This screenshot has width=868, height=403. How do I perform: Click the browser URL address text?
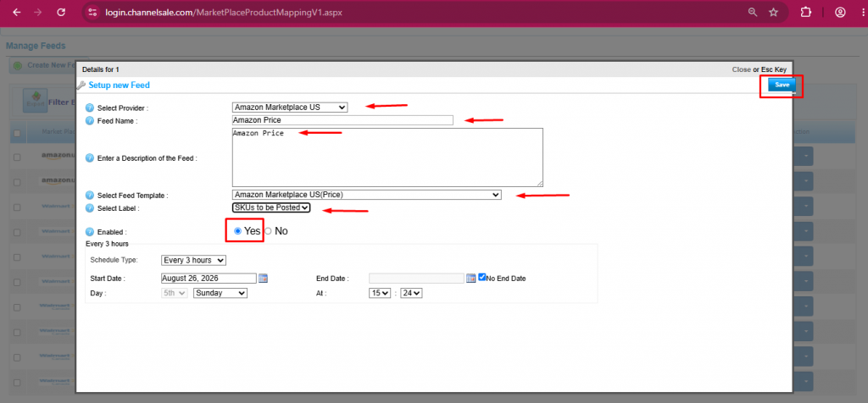pyautogui.click(x=224, y=12)
